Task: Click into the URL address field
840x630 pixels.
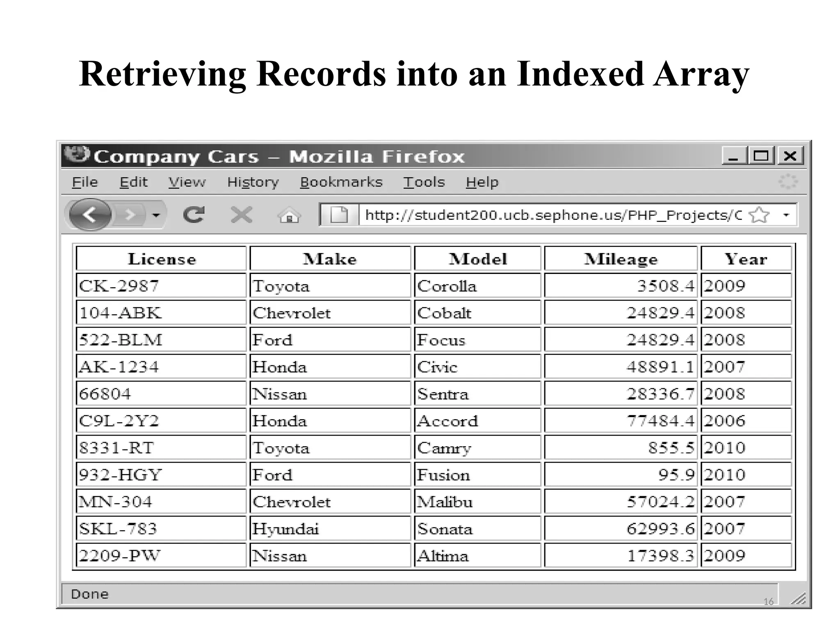Action: [550, 215]
